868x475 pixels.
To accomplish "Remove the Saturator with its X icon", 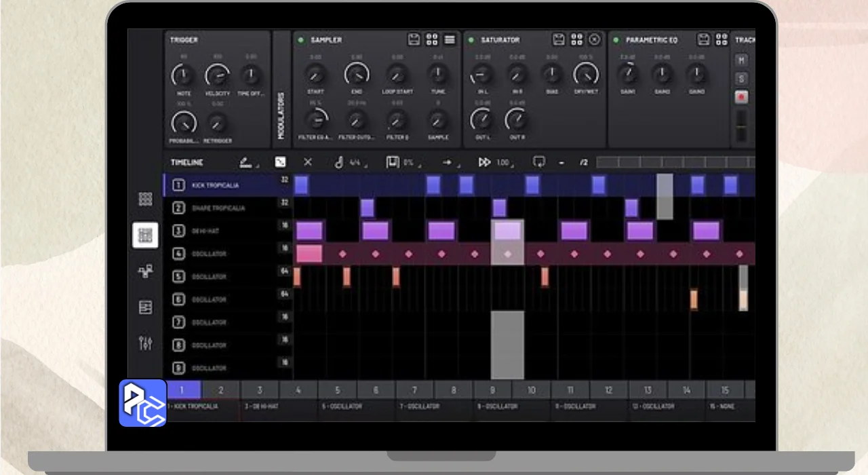I will pyautogui.click(x=595, y=39).
